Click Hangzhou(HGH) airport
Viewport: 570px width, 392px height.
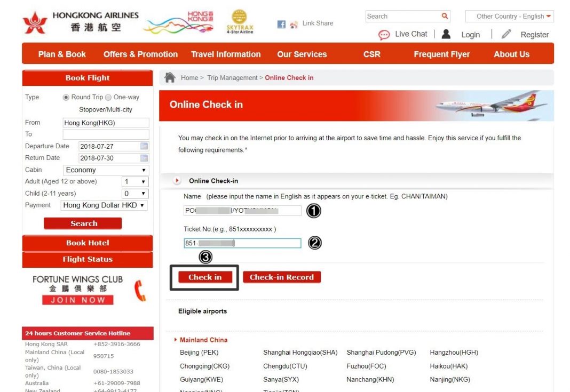[454, 353]
